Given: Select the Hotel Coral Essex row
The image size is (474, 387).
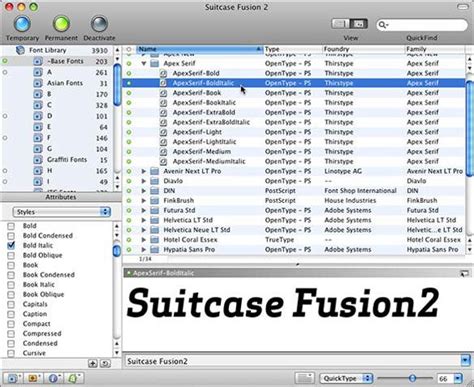Looking at the screenshot, I should [294, 240].
